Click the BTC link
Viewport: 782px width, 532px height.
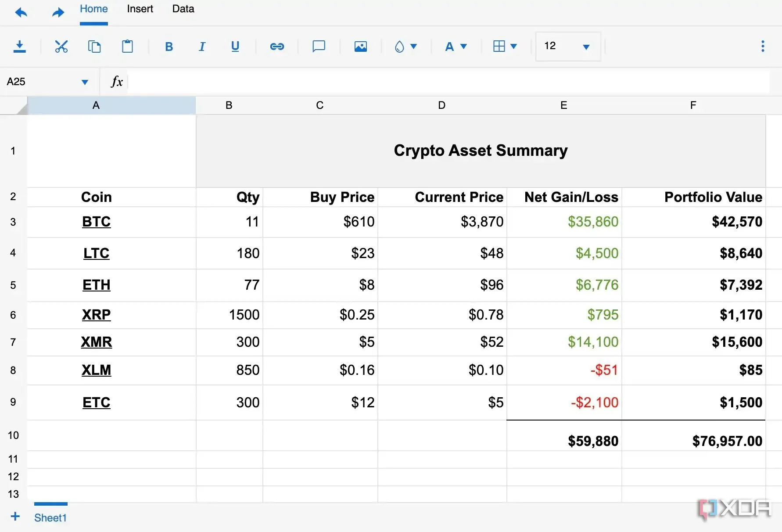click(96, 222)
